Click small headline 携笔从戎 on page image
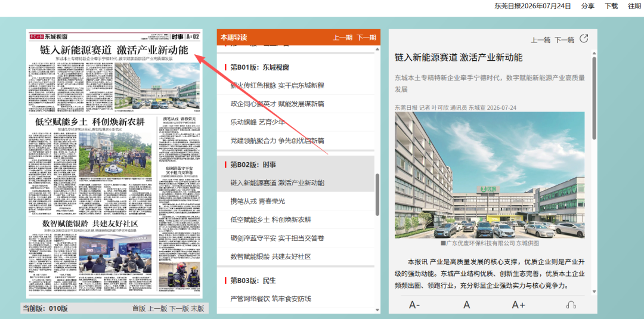 tap(179, 119)
